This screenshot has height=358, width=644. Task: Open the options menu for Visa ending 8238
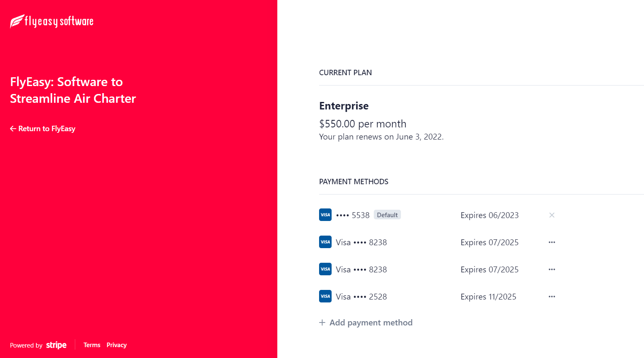(x=552, y=242)
